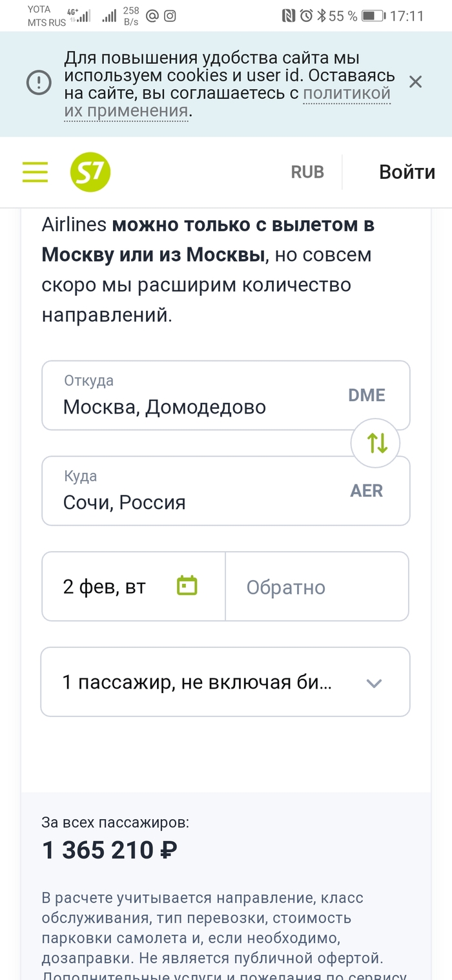Tap the alarm clock status icon

pyautogui.click(x=306, y=16)
